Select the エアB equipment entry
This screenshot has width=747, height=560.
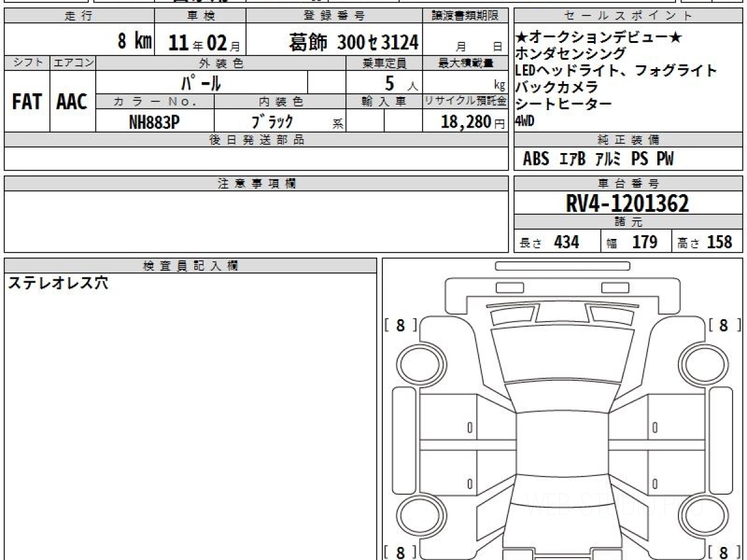[x=572, y=159]
